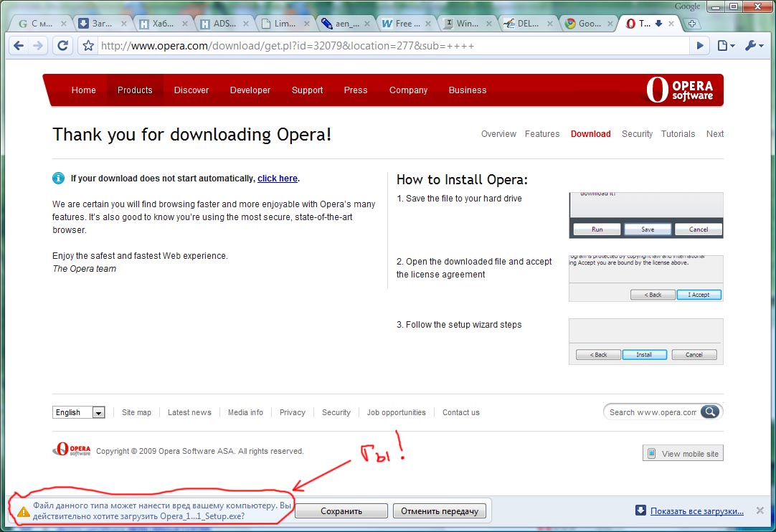
Task: Open the Products menu item
Action: pyautogui.click(x=135, y=90)
